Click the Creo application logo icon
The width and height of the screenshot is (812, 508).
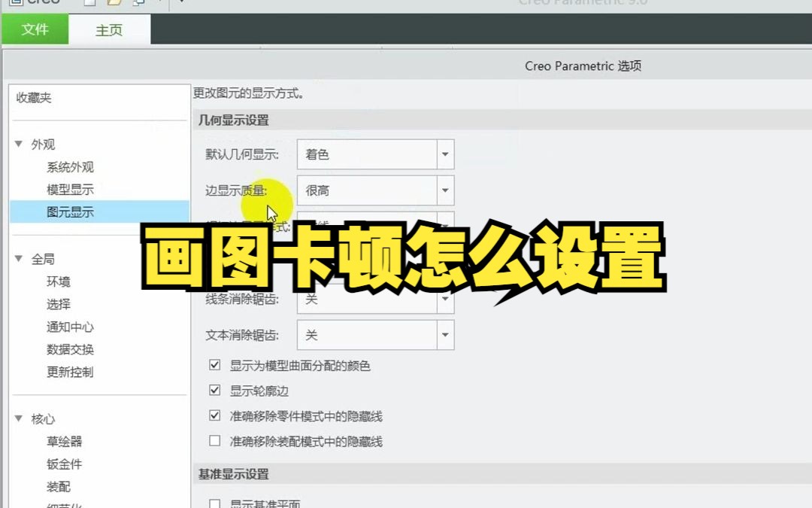(17, 3)
